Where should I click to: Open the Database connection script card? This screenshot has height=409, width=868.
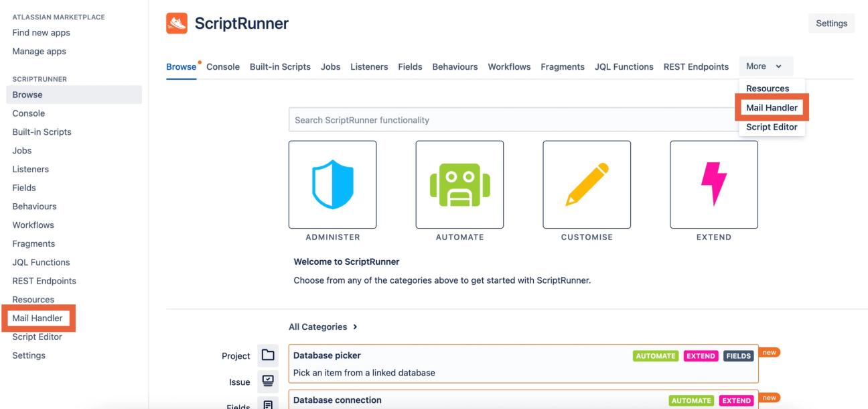click(523, 400)
